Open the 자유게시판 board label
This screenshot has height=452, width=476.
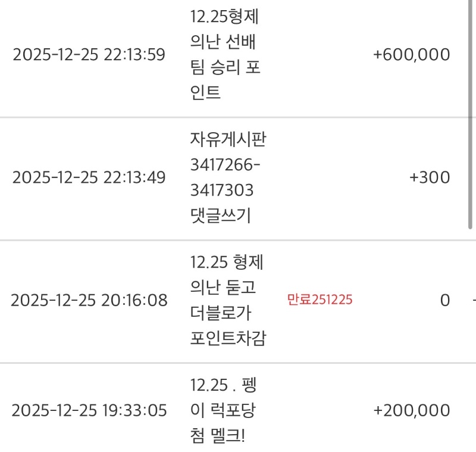click(x=228, y=141)
